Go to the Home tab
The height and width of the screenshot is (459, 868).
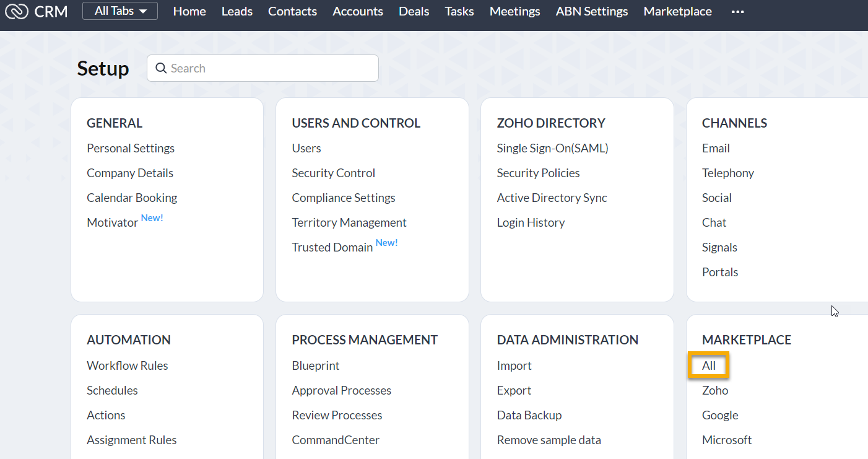(189, 11)
